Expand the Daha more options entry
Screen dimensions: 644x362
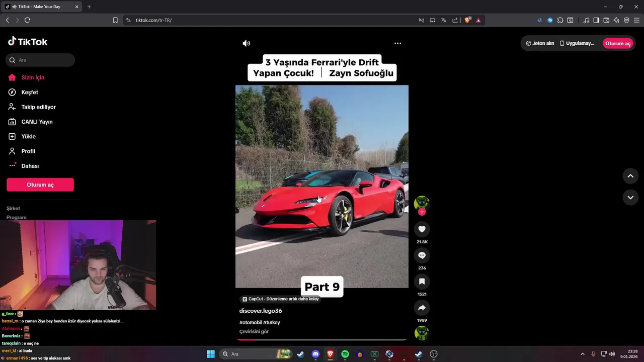[x=30, y=166]
